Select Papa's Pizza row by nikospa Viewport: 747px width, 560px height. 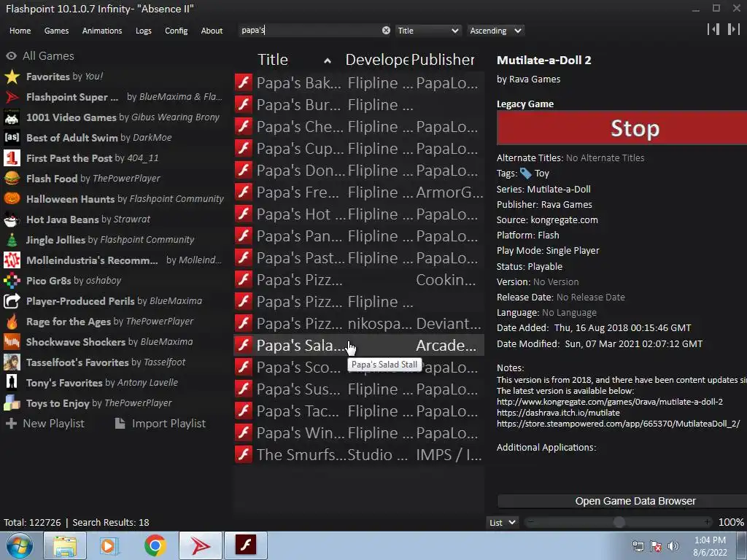[359, 324]
